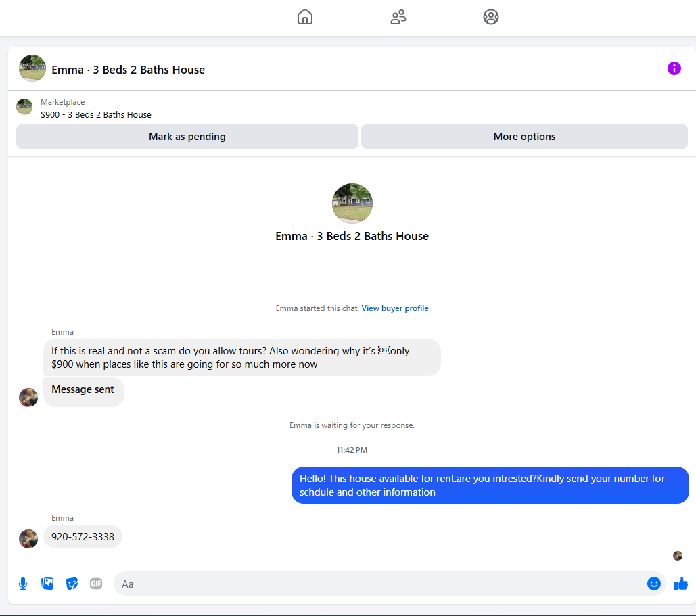Click the 'Message sent' bubble

[83, 392]
